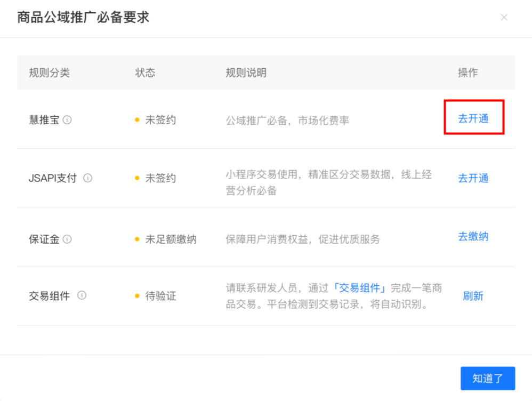Click the status dot next to 未足额缴纳

pos(138,239)
